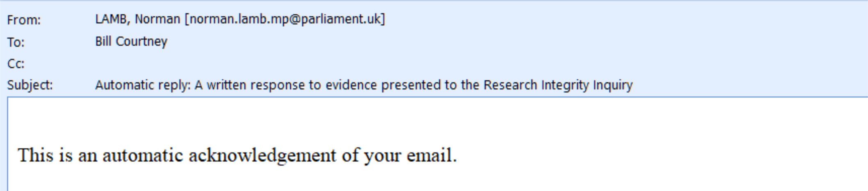Click the automatic acknowledgement message body text

tap(237, 155)
